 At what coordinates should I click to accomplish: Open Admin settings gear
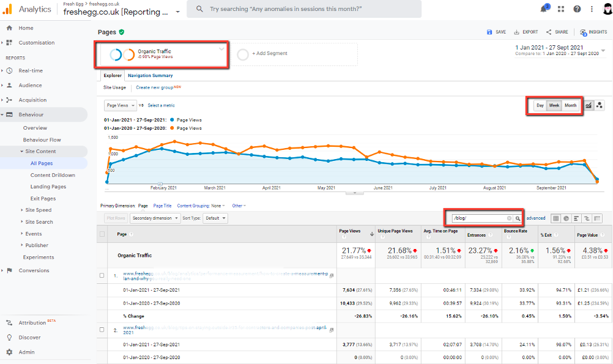9,352
